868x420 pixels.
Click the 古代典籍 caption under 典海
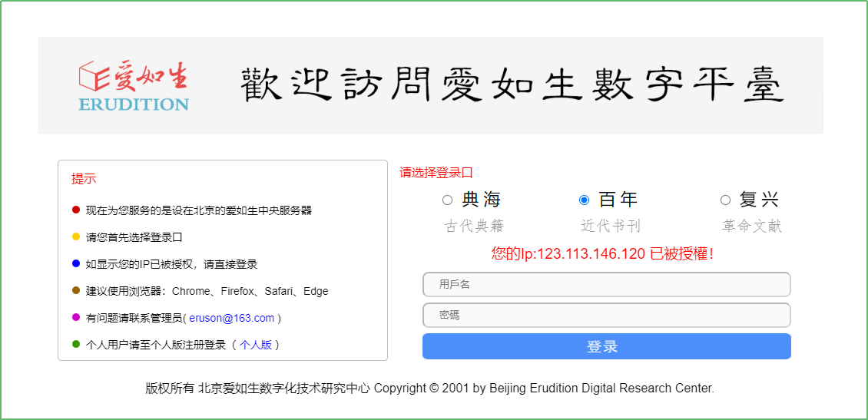474,227
